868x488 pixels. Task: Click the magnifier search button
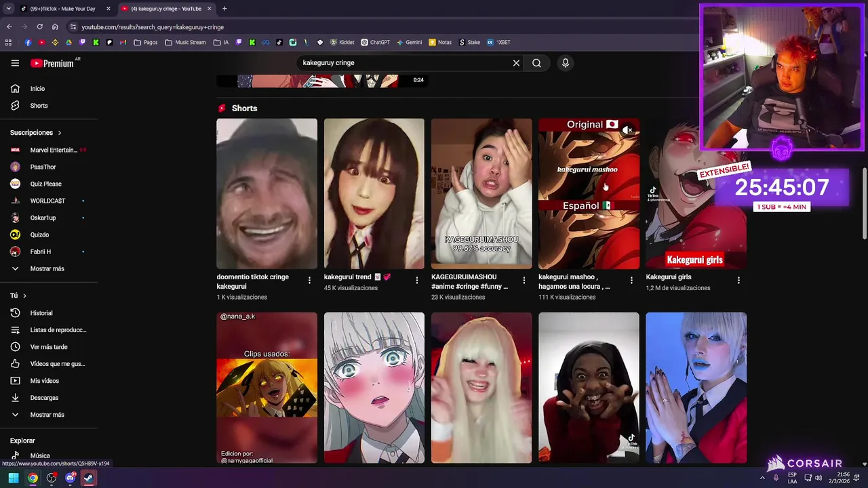click(536, 63)
